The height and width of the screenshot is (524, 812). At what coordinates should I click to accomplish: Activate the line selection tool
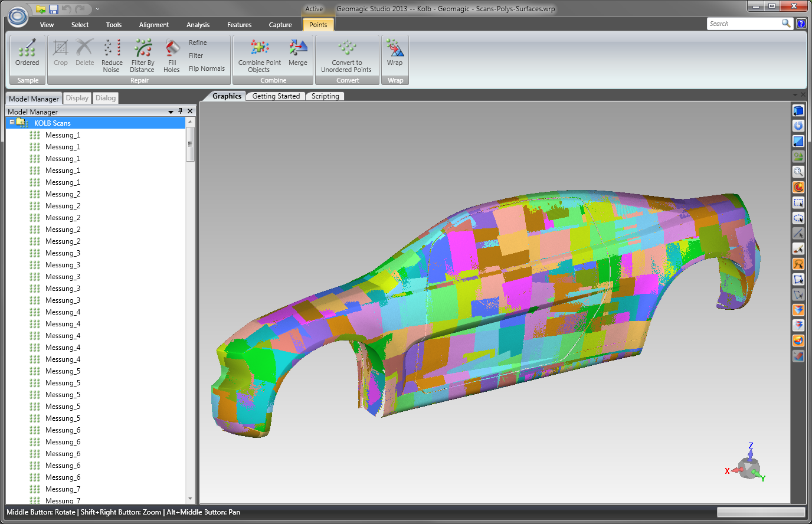798,233
